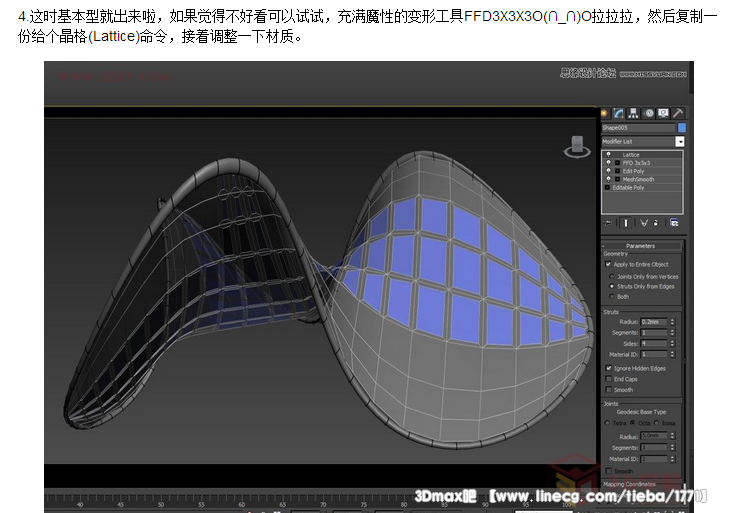
Task: Open the Modify command panel tab
Action: [x=619, y=113]
